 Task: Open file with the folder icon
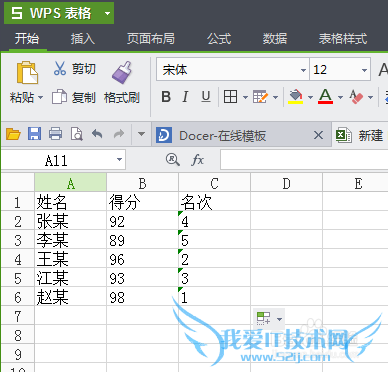(13, 134)
